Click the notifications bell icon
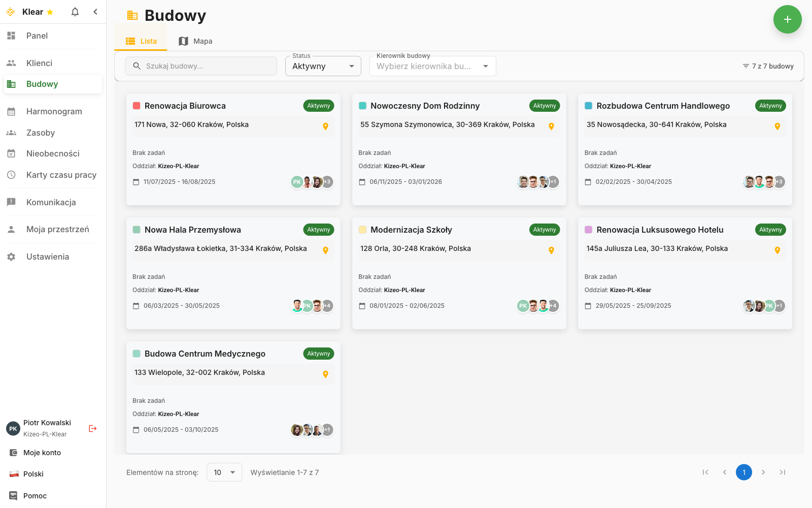The width and height of the screenshot is (812, 508). 75,12
